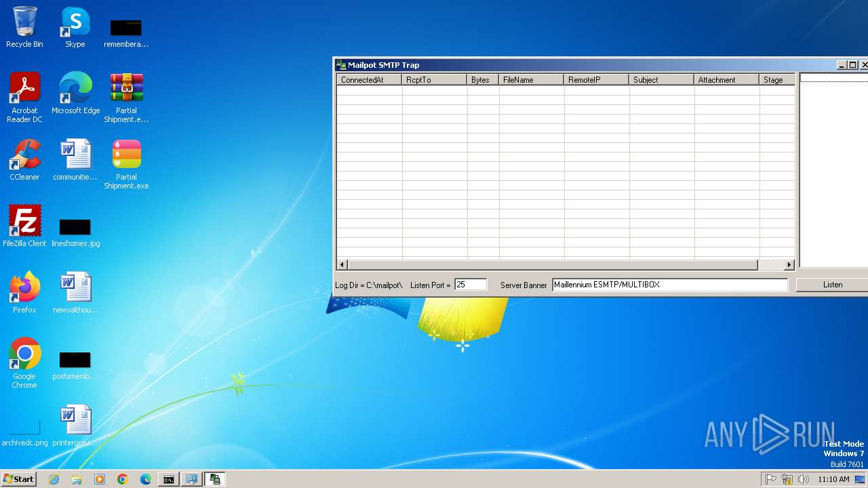Open FileZilla Client shortcut
868x488 pixels.
24,226
